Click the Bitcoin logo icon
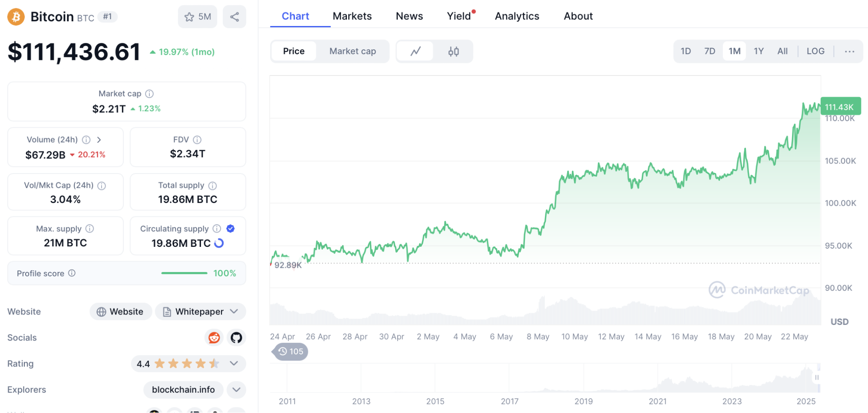Viewport: 868px width, 413px height. tap(16, 17)
